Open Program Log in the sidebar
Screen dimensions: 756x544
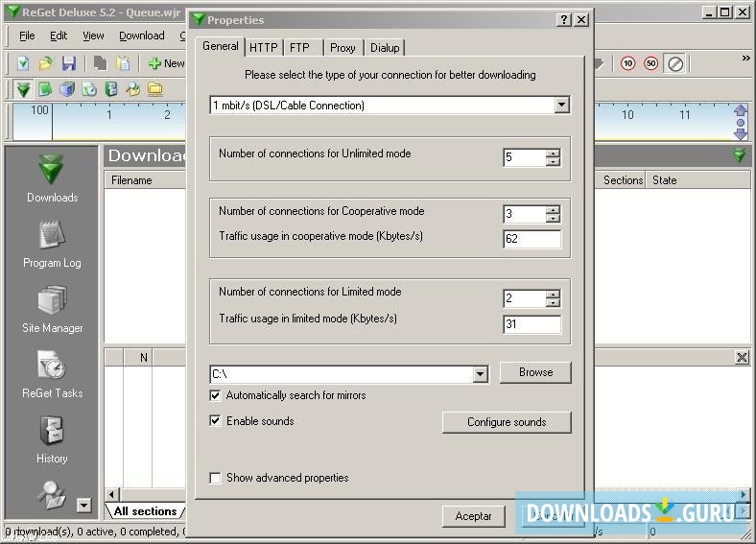(52, 244)
